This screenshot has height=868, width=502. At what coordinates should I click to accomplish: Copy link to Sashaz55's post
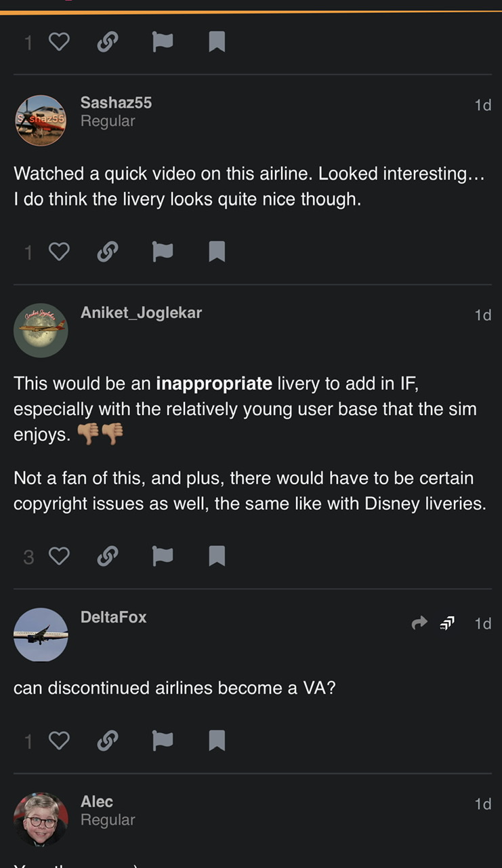(x=106, y=252)
